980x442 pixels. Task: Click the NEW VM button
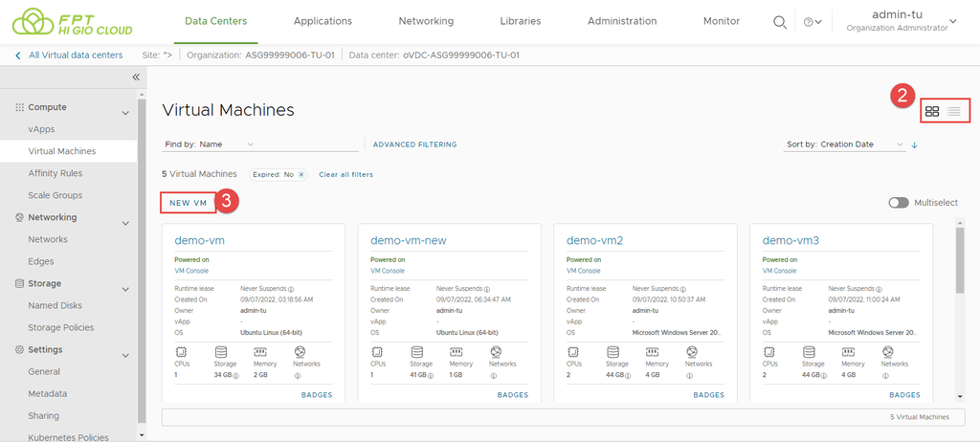188,203
